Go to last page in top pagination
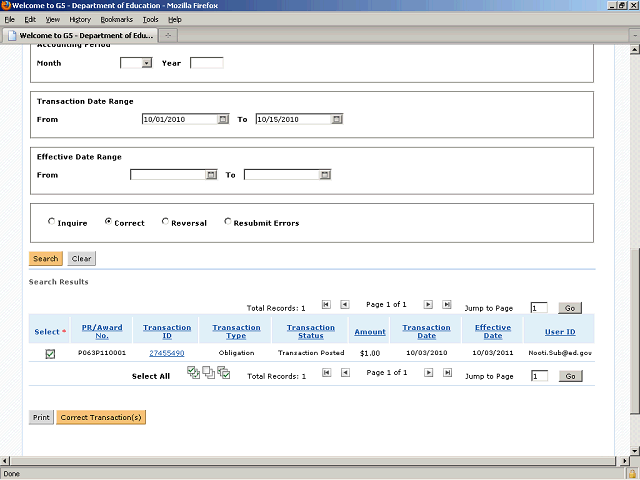The image size is (640, 480). pyautogui.click(x=447, y=304)
